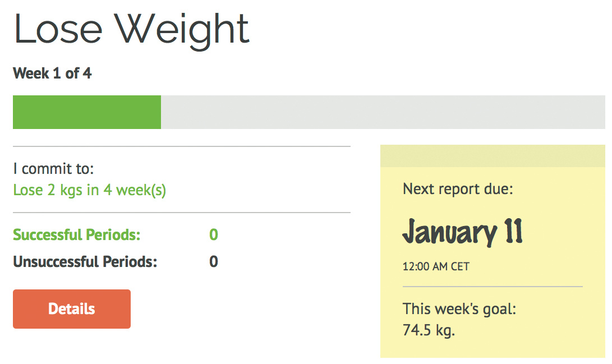
Task: Click the darker top strip of yellow note
Action: tap(493, 156)
